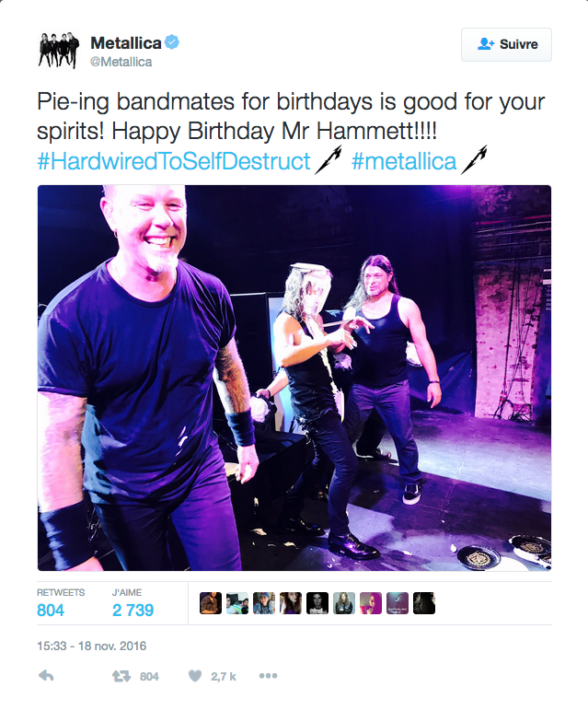Retweet using the retweet arrows icon

coord(121,677)
